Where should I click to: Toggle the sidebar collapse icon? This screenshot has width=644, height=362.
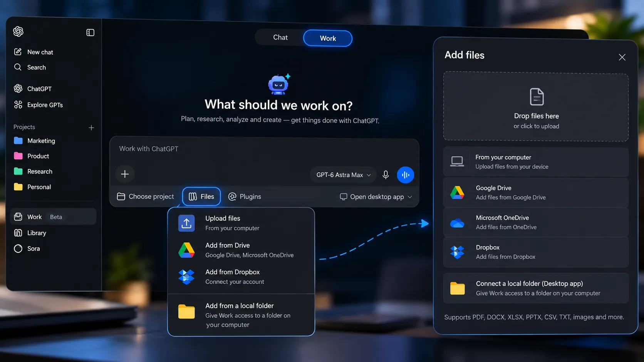[x=90, y=33]
